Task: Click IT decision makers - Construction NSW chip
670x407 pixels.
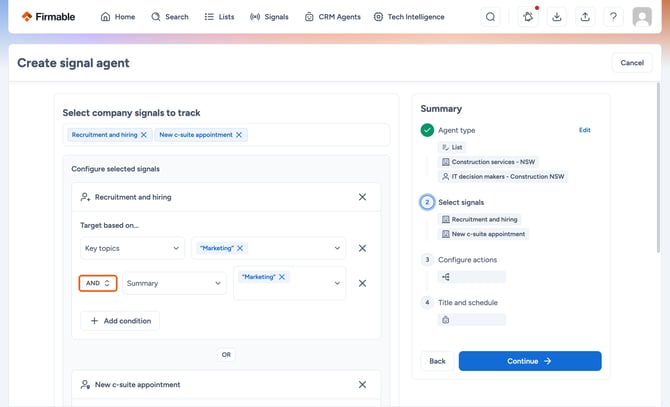Action: click(x=502, y=176)
